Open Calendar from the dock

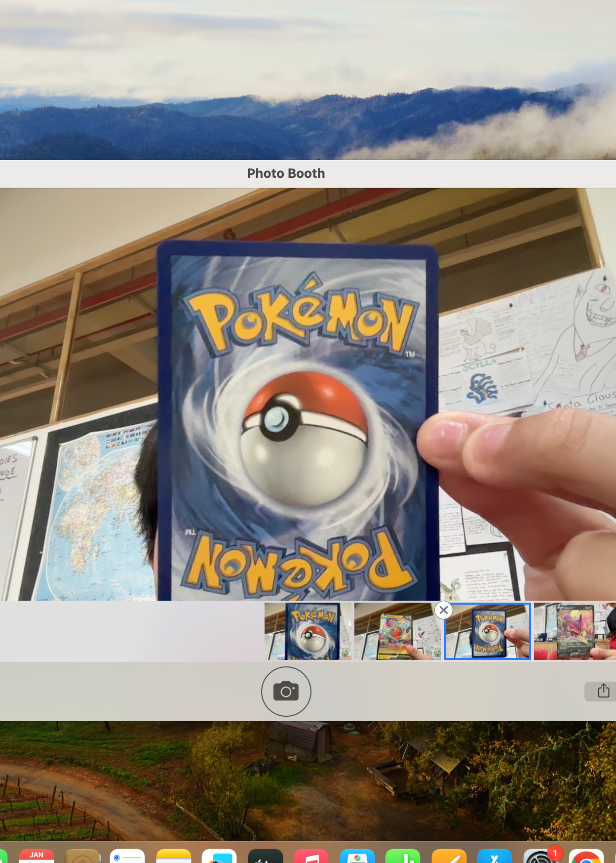point(37,856)
